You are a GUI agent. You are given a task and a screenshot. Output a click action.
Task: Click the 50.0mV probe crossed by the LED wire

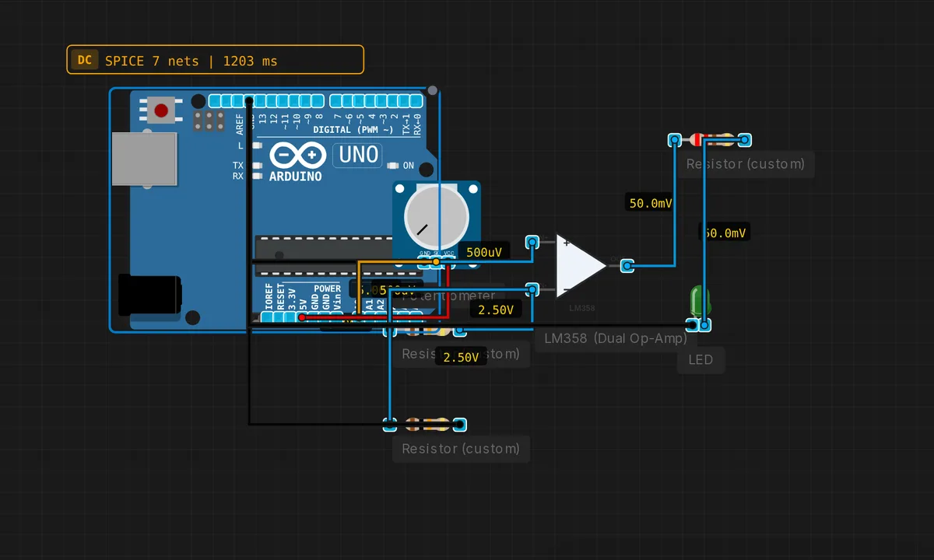pos(725,232)
